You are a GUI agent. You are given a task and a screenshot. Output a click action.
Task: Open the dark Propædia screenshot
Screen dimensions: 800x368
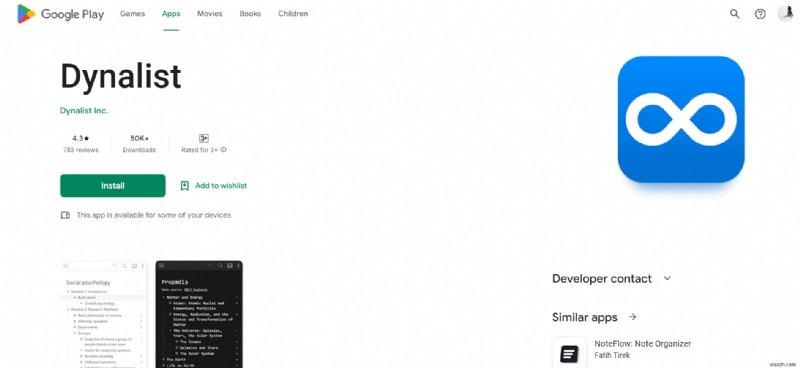199,314
